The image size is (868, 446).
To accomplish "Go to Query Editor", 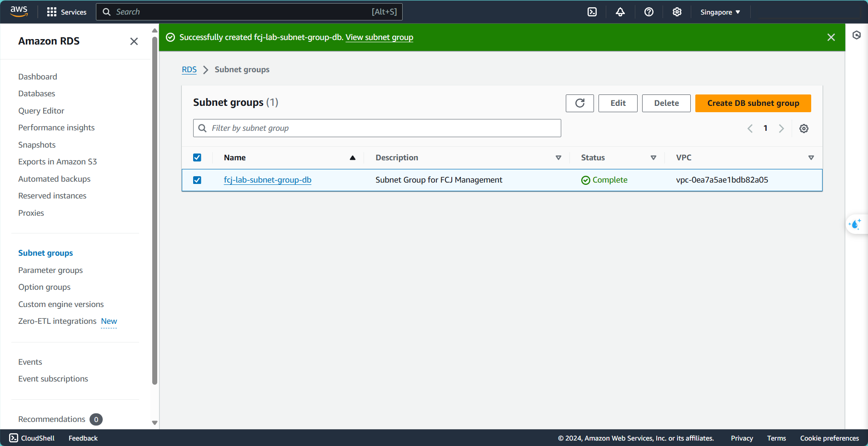I will tap(41, 111).
